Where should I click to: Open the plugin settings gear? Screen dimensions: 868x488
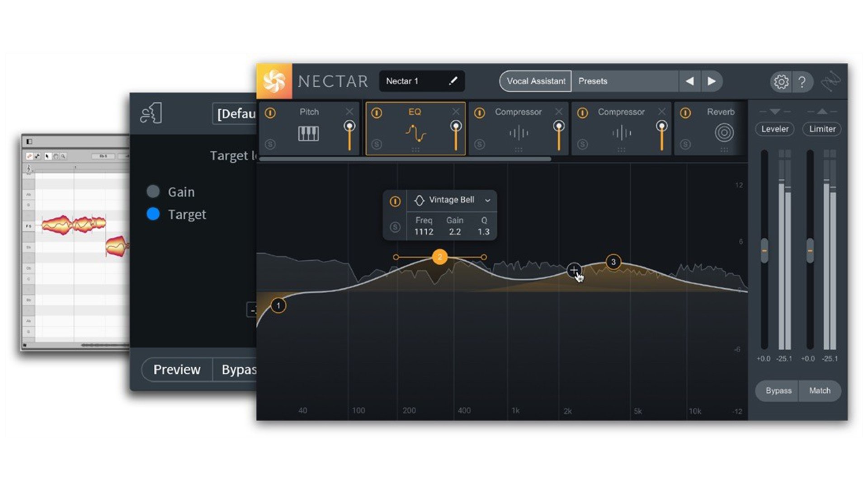click(x=782, y=81)
